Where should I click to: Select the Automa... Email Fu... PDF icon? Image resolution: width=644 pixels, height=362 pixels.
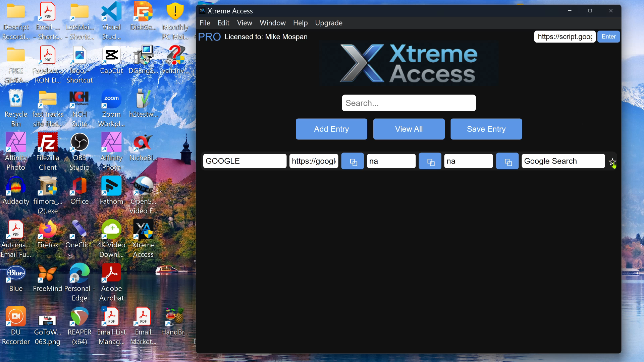pos(16,239)
